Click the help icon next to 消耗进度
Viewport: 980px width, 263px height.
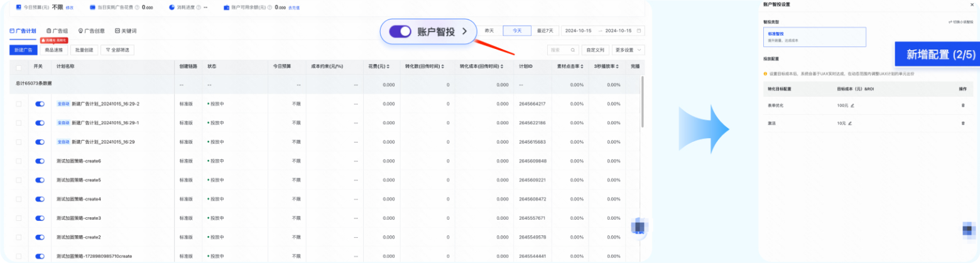[199, 8]
